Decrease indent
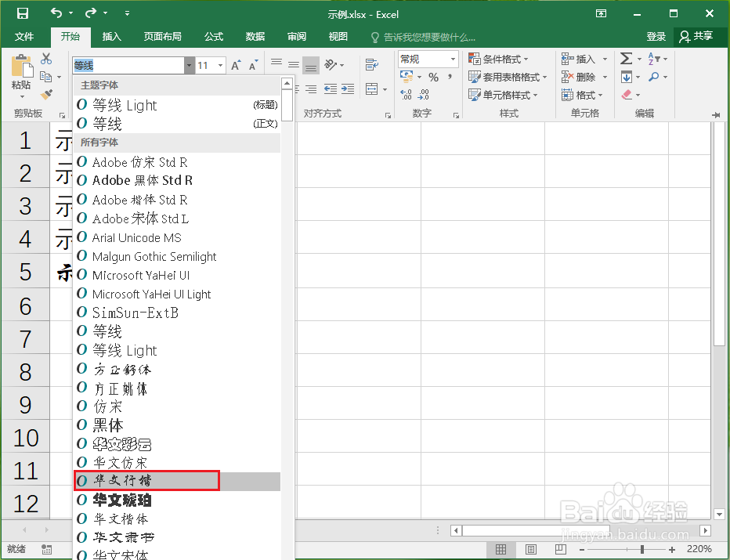The width and height of the screenshot is (730, 560). click(x=330, y=89)
